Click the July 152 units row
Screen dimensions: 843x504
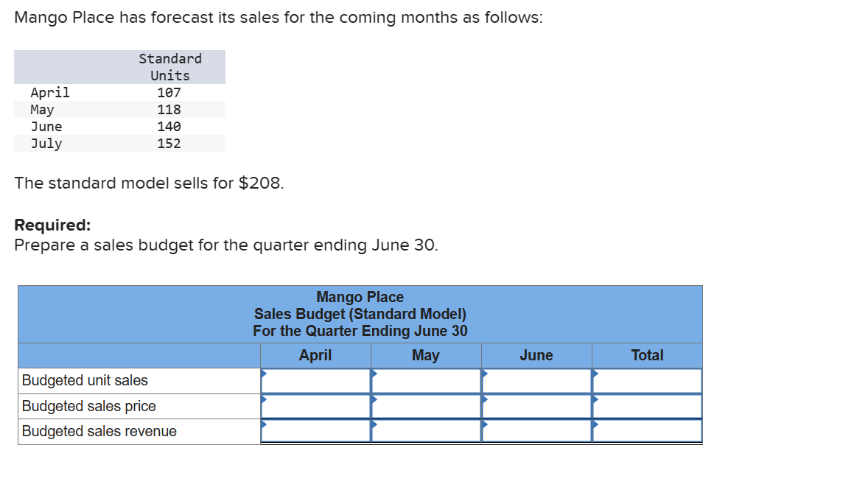(119, 144)
